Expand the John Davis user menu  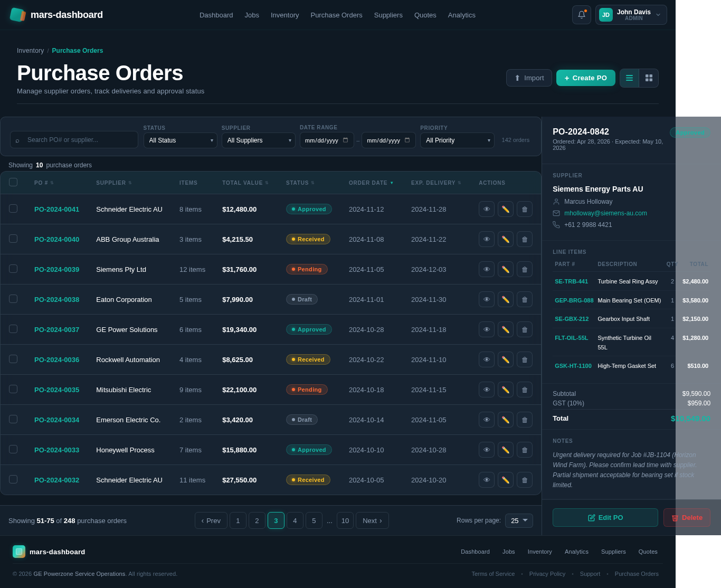coord(631,15)
